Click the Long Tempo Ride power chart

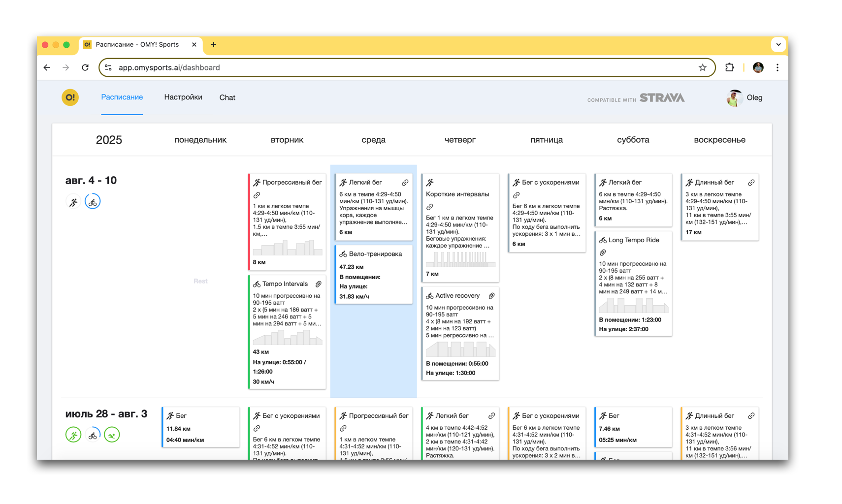click(x=634, y=305)
